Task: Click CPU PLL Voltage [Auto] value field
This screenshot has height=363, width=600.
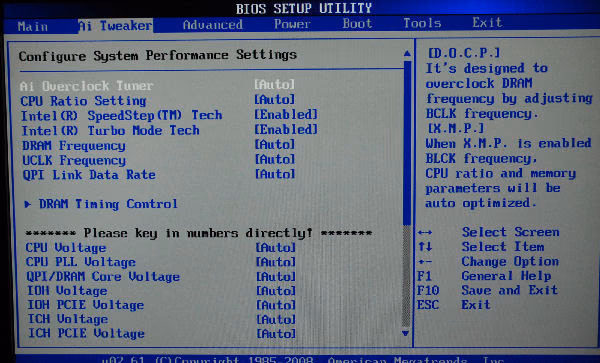Action: coord(276,262)
